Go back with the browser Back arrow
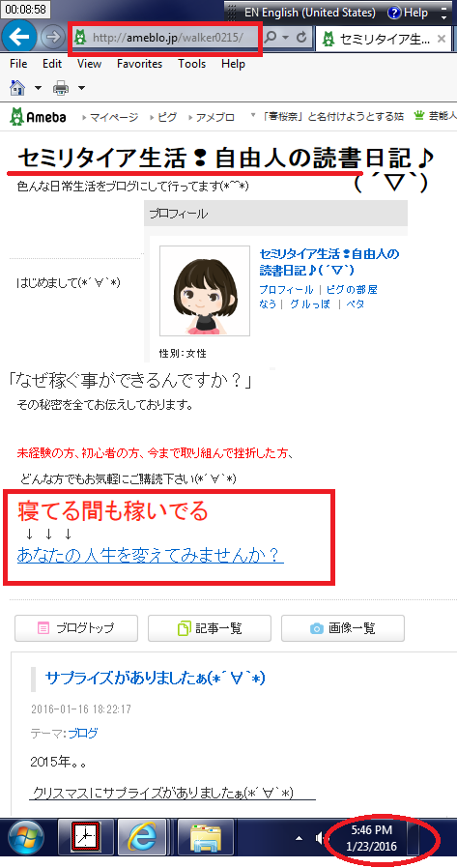The width and height of the screenshot is (457, 868). click(20, 37)
